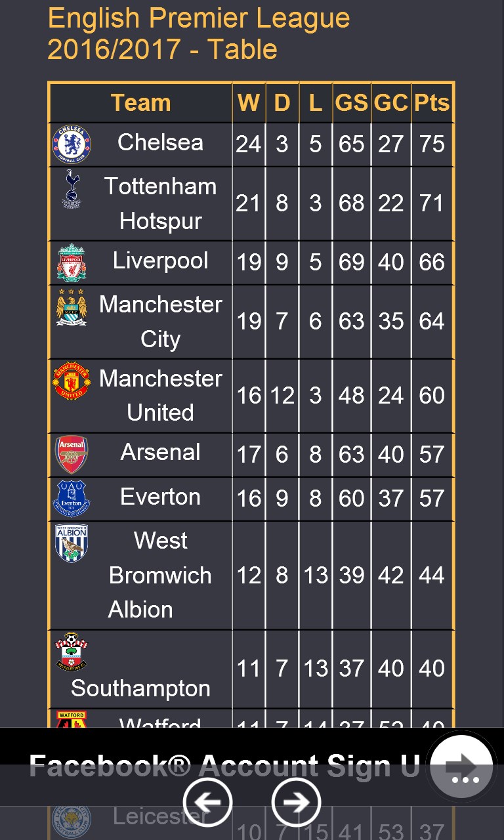Tap the Tottenham Hotspur crest icon
The width and height of the screenshot is (504, 840).
(71, 188)
